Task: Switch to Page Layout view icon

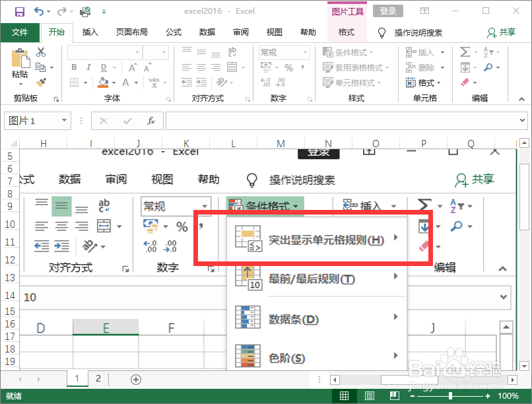Action: (369, 396)
